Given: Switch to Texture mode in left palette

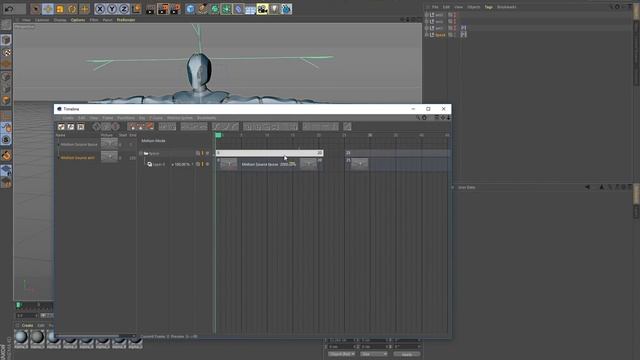Looking at the screenshot, I should (x=6, y=52).
